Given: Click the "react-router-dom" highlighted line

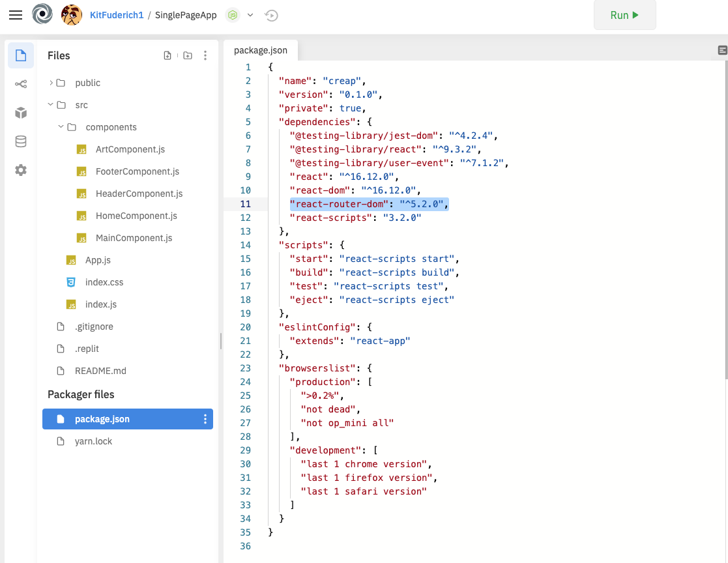Looking at the screenshot, I should click(369, 204).
